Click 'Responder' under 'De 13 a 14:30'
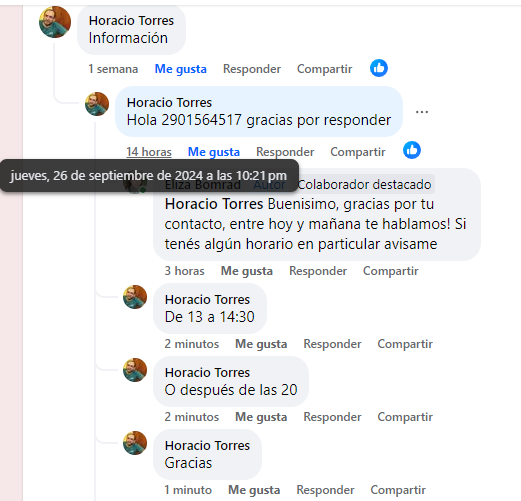 tap(332, 344)
